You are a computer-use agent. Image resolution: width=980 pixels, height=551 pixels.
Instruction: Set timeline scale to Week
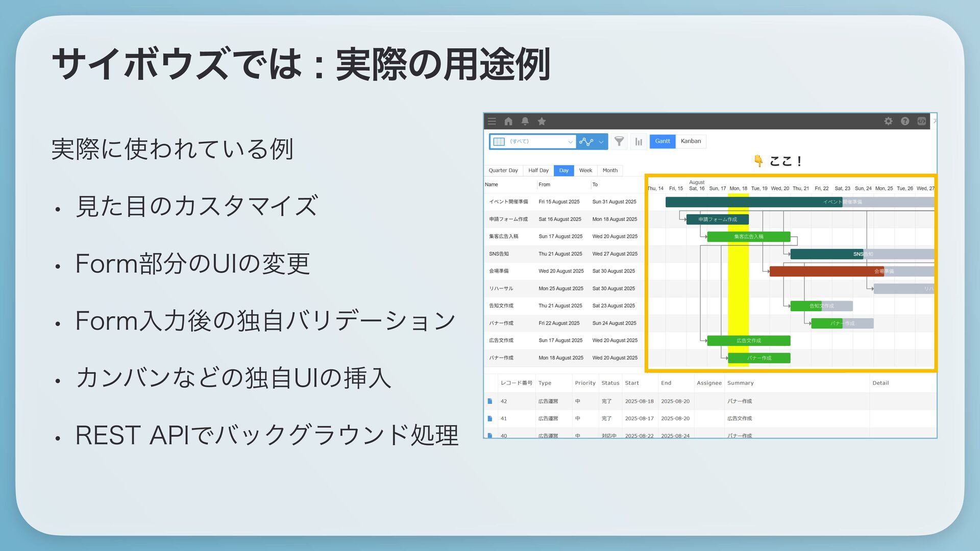[585, 170]
